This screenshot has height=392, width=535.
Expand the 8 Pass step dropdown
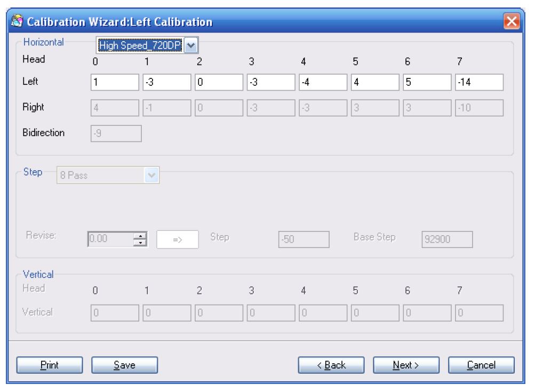(151, 175)
